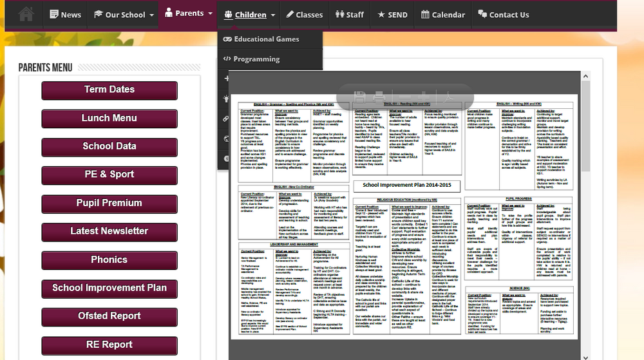Click the News newspaper icon
644x360 pixels.
tap(54, 14)
